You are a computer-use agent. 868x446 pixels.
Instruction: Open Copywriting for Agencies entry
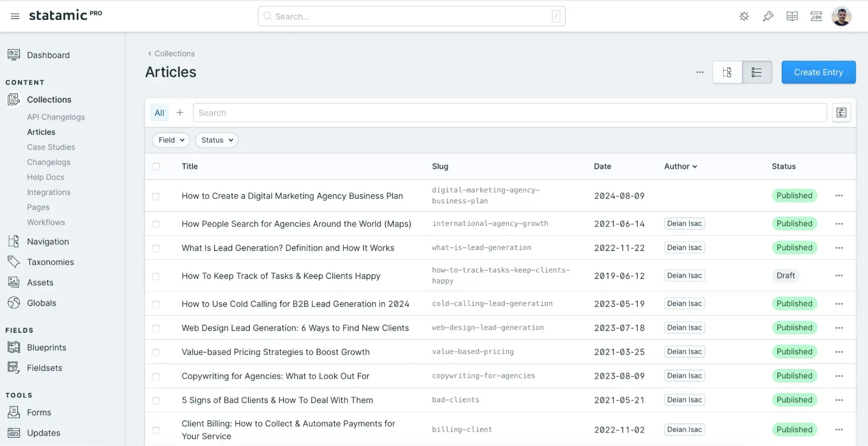(275, 376)
